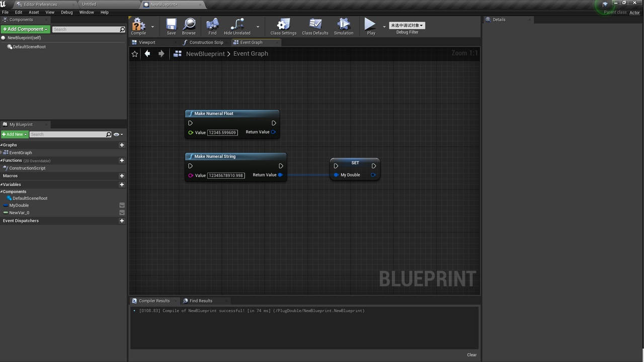Click the Unreal Engine logo icon

[3, 4]
